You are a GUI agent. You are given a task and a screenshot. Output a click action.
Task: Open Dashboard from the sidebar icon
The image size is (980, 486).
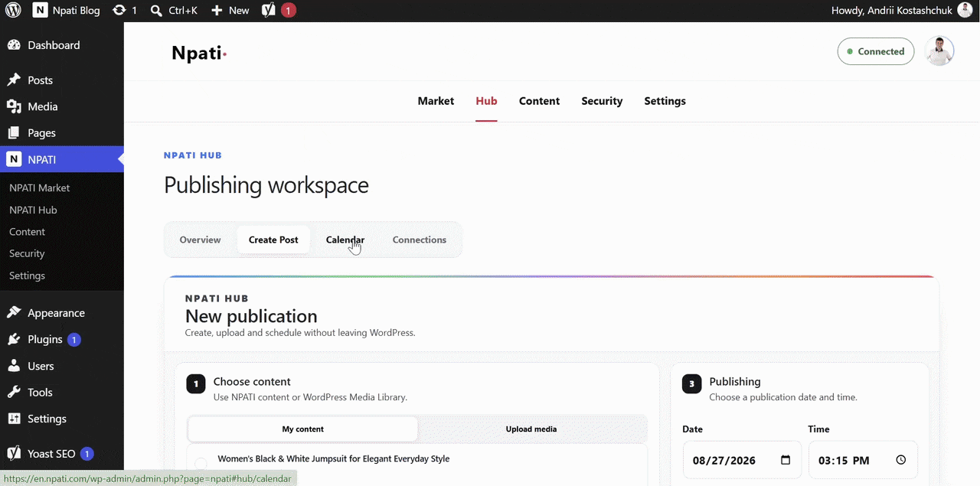(14, 45)
